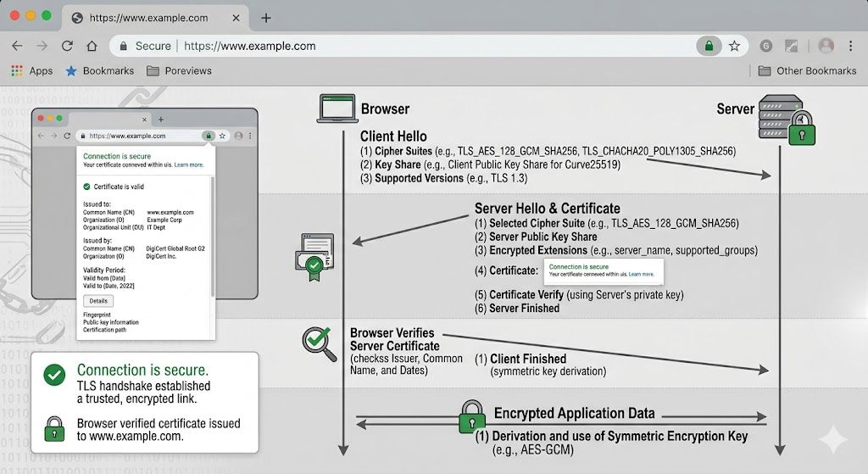Click the padlock beside Encrypted Application Data
This screenshot has height=474, width=868.
click(471, 416)
